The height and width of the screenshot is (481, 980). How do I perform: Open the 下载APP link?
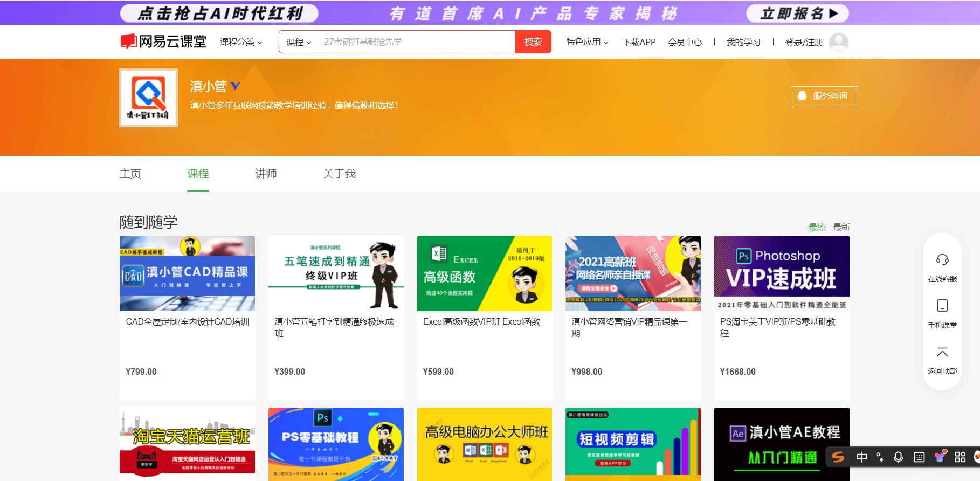639,42
